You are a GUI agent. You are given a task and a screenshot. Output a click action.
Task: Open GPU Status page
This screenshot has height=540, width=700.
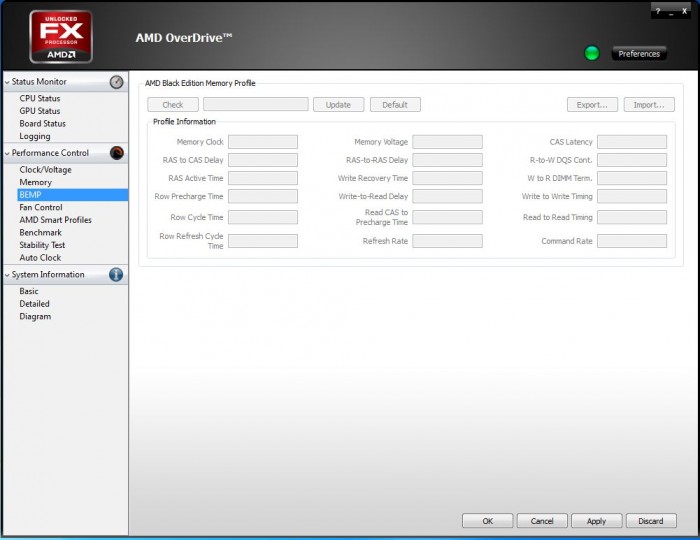point(40,111)
